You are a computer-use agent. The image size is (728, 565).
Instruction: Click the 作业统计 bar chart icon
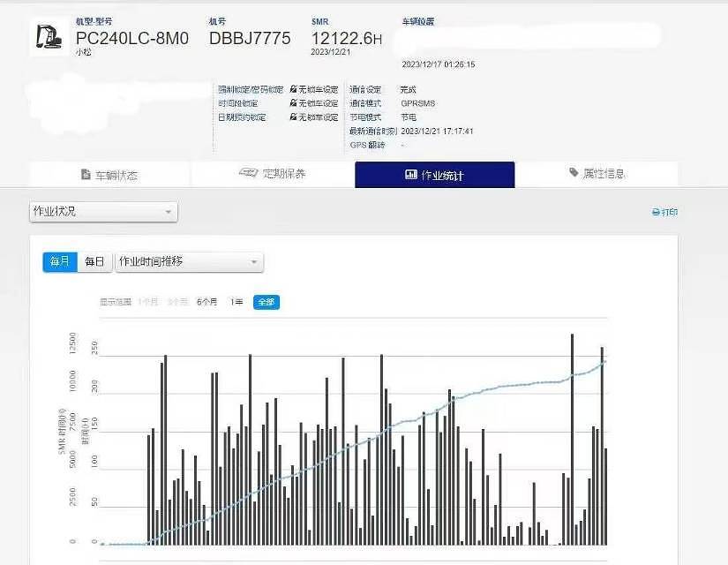[x=411, y=175]
